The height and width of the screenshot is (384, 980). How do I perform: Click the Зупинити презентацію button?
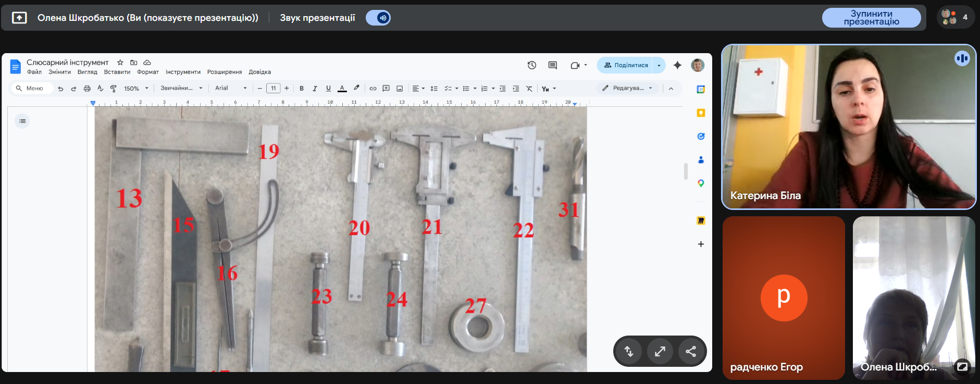(x=871, y=18)
